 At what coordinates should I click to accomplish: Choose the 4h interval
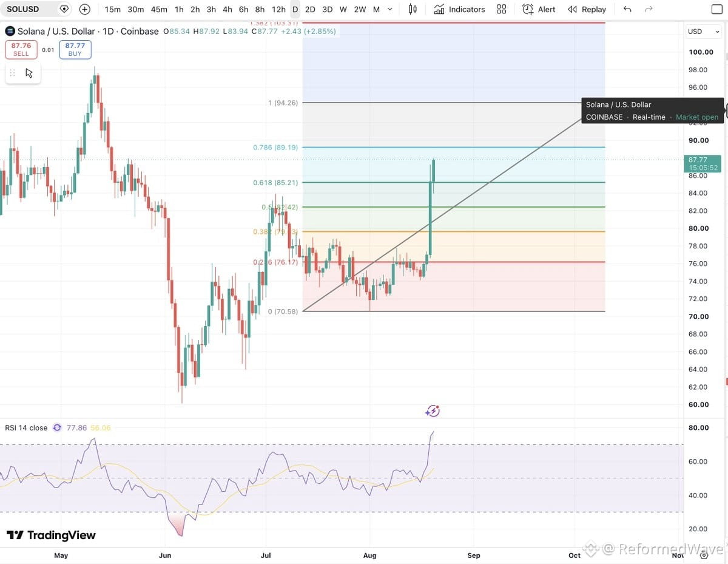[227, 9]
